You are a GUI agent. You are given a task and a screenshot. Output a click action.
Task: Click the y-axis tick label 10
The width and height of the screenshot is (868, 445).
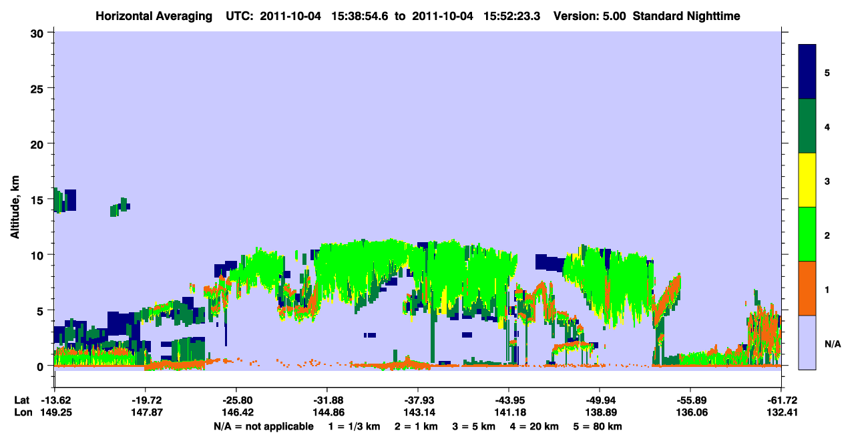tap(39, 255)
